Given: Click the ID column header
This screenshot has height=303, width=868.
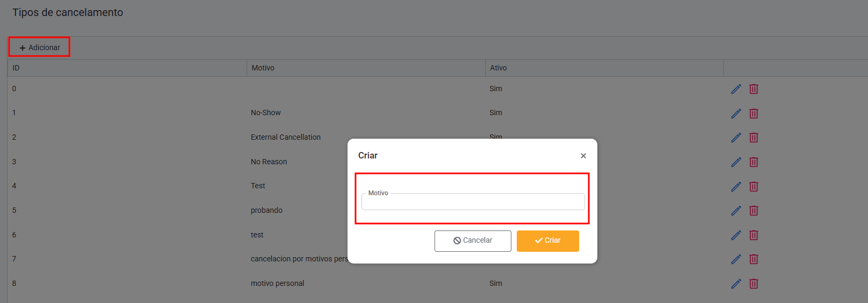Looking at the screenshot, I should click(16, 68).
